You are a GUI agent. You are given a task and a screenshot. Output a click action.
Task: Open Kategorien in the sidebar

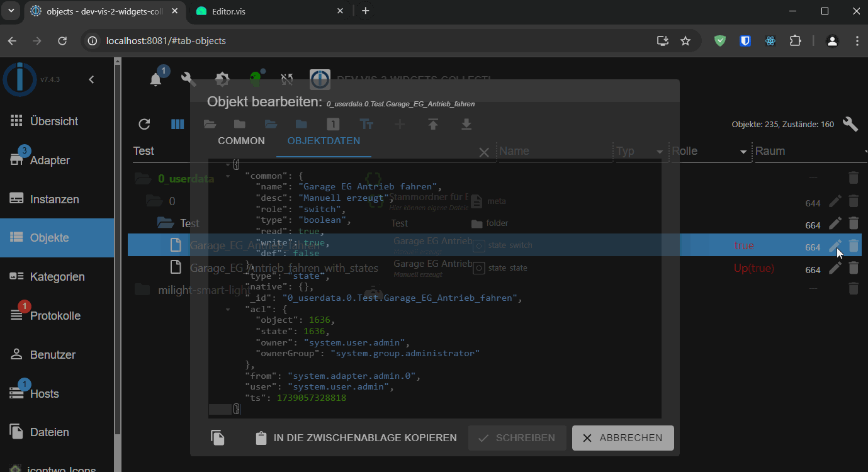pos(57,277)
